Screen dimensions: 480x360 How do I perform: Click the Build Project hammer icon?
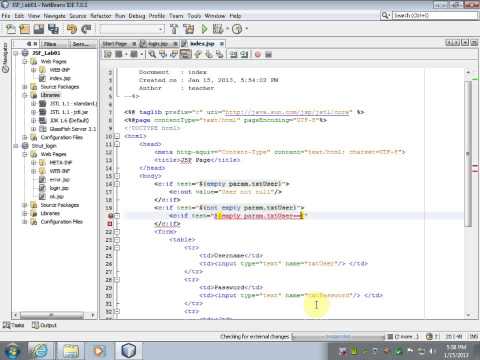click(174, 29)
